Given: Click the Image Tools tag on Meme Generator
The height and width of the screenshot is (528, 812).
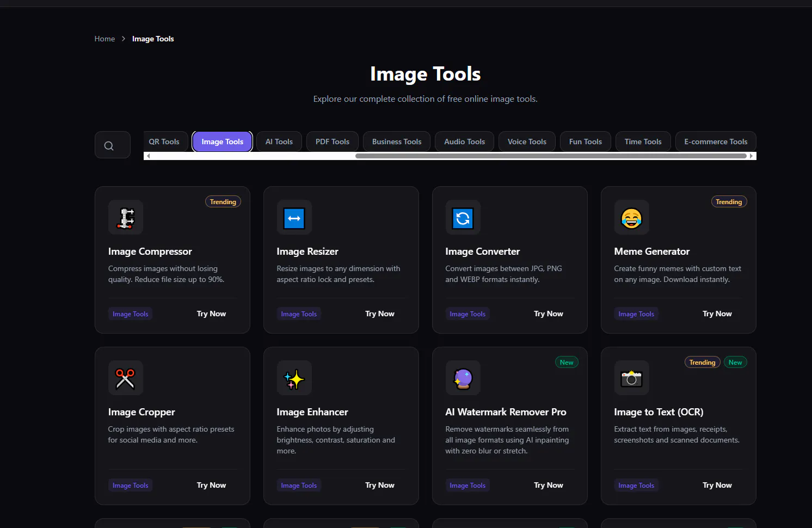Looking at the screenshot, I should [x=636, y=314].
